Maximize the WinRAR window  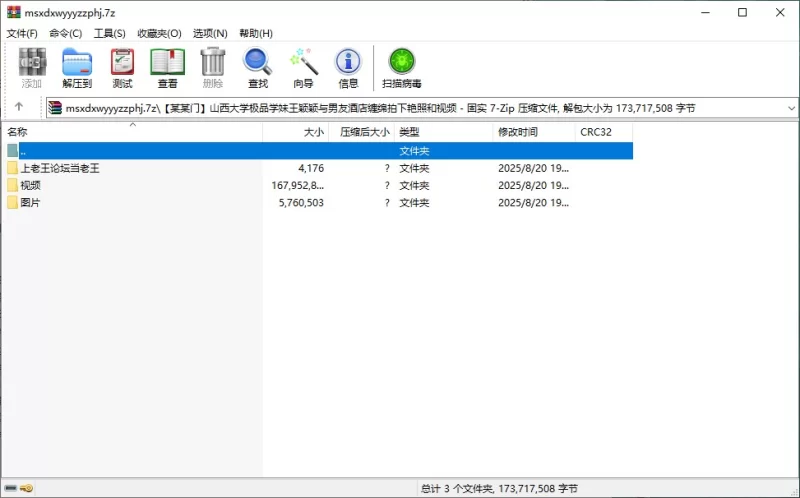click(742, 12)
